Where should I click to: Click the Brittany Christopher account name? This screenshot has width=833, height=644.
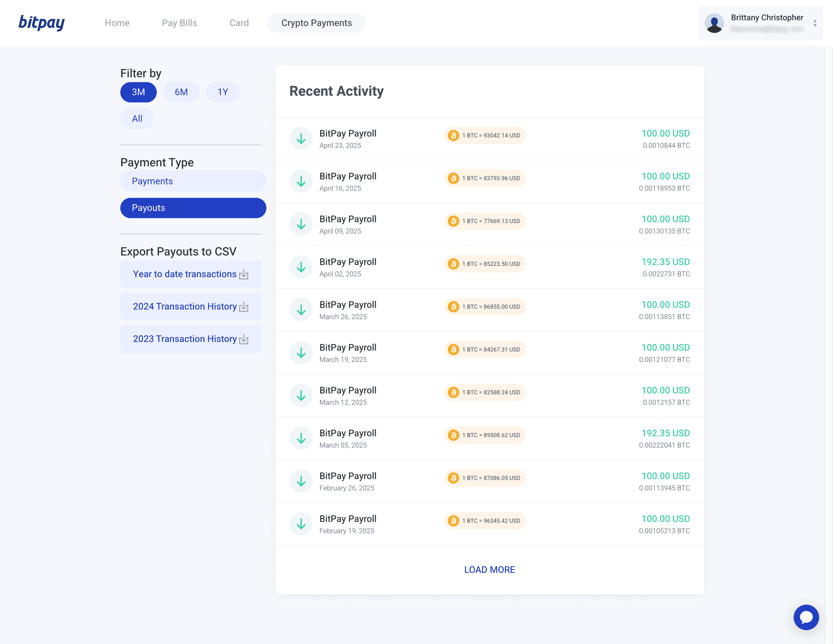(767, 18)
